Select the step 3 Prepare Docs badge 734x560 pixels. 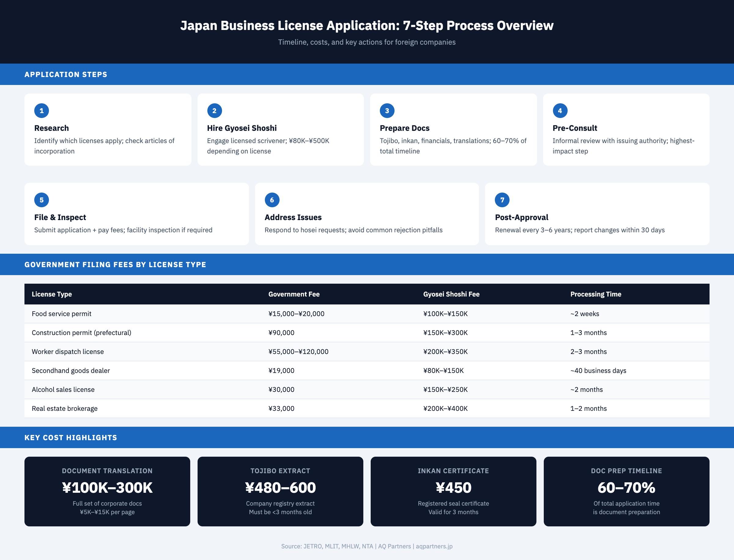click(387, 110)
